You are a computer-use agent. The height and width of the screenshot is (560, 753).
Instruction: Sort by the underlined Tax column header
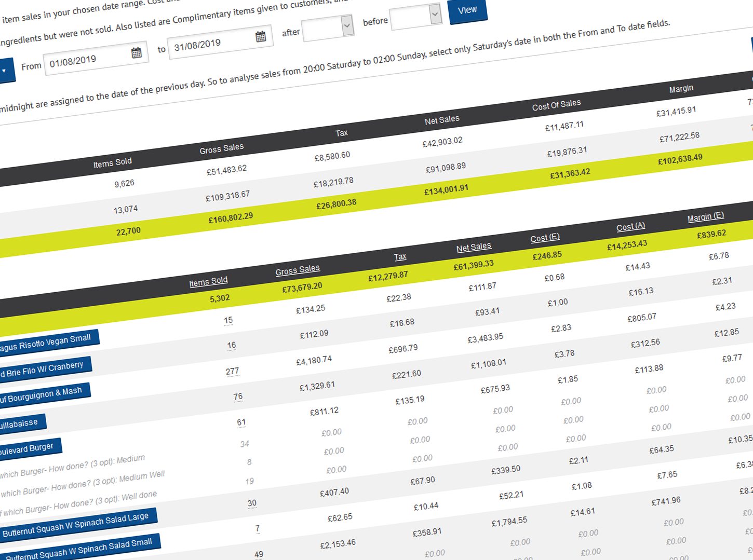coord(400,256)
